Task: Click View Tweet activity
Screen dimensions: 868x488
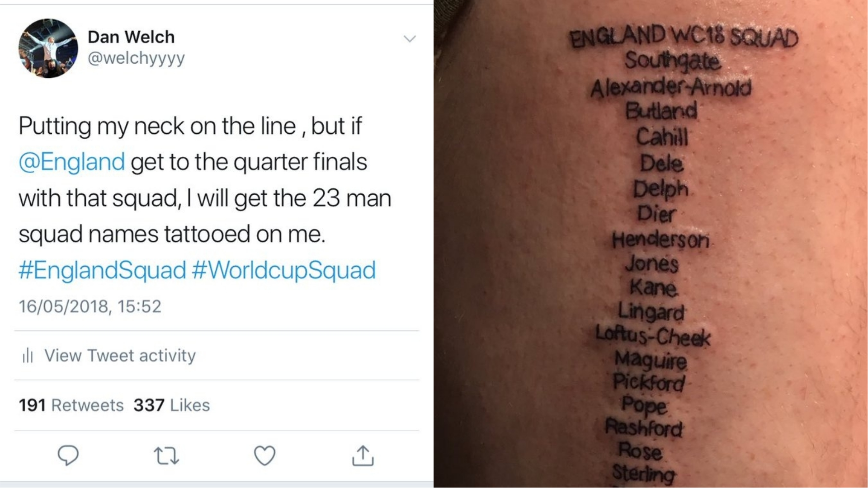Action: tap(120, 356)
